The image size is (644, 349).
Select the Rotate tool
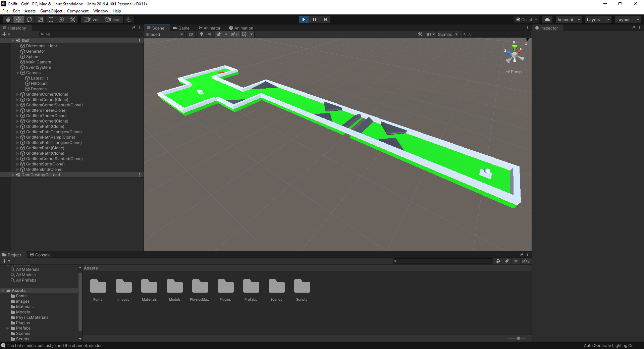pos(30,19)
